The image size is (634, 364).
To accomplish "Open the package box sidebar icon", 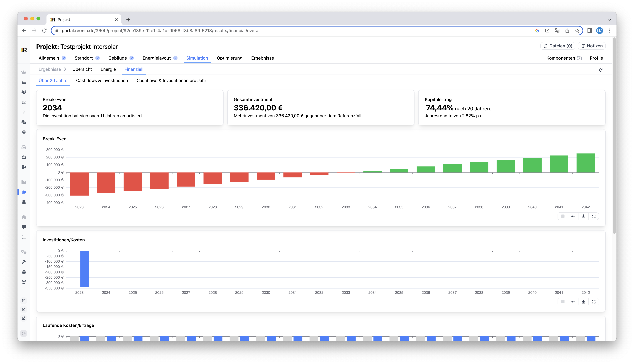I will tap(24, 272).
